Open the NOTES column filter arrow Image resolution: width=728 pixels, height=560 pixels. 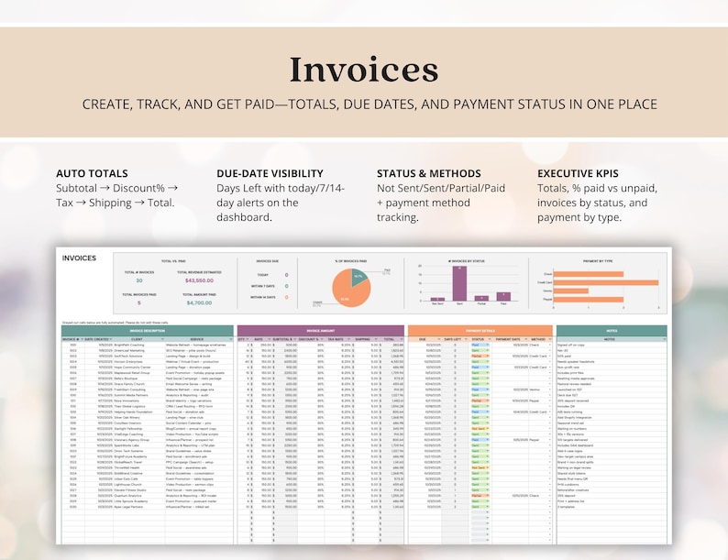(x=665, y=339)
